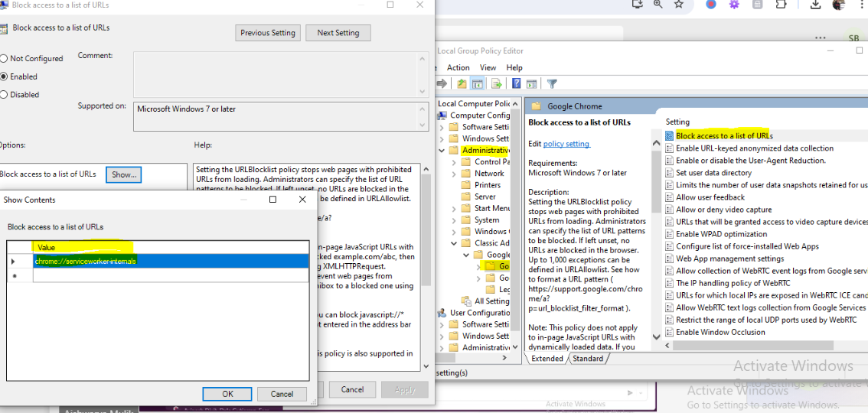Click Chrome install-app icon in address bar
The image size is (868, 413).
pos(637,5)
